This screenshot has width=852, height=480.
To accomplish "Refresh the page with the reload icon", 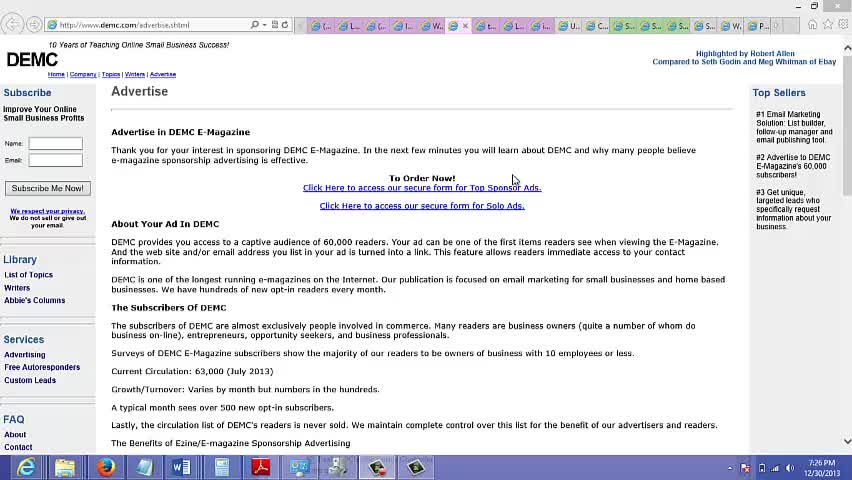I will coord(285,25).
